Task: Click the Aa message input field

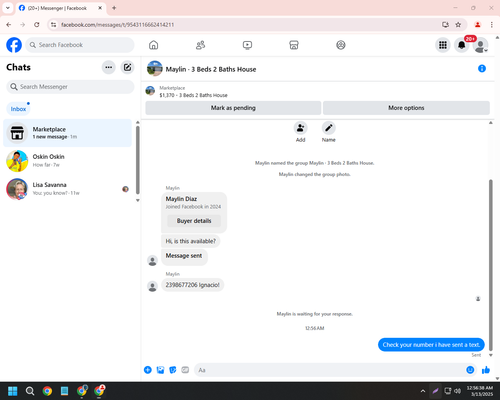Action: (x=330, y=370)
